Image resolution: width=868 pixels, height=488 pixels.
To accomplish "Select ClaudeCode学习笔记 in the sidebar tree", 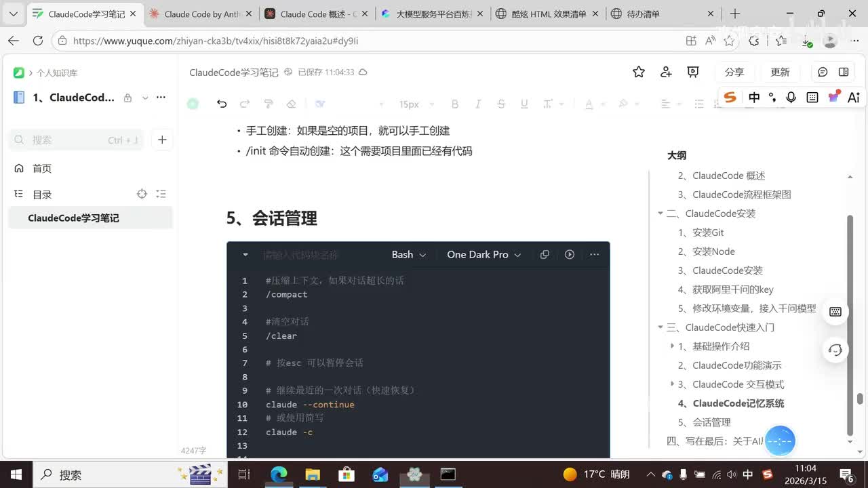I will pos(90,218).
